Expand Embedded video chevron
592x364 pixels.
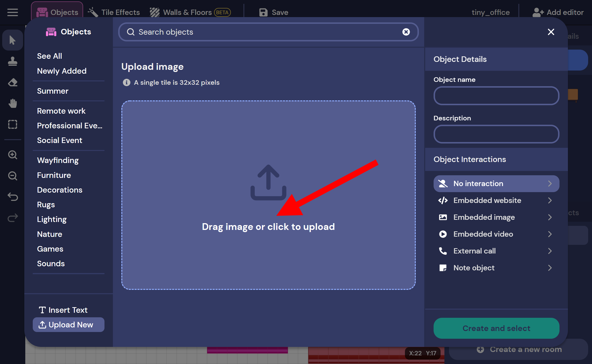(x=550, y=234)
